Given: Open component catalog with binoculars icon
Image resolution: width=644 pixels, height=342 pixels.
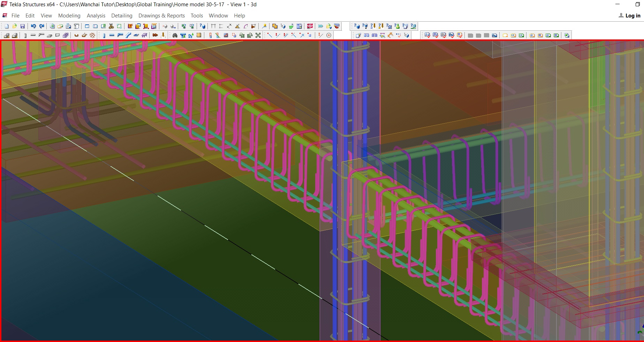Looking at the screenshot, I should tap(175, 35).
